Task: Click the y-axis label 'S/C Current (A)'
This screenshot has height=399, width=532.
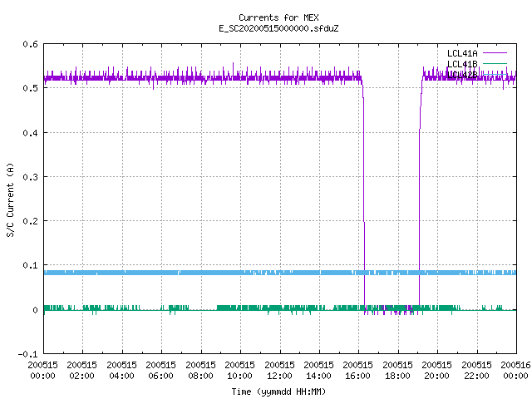Action: click(11, 199)
